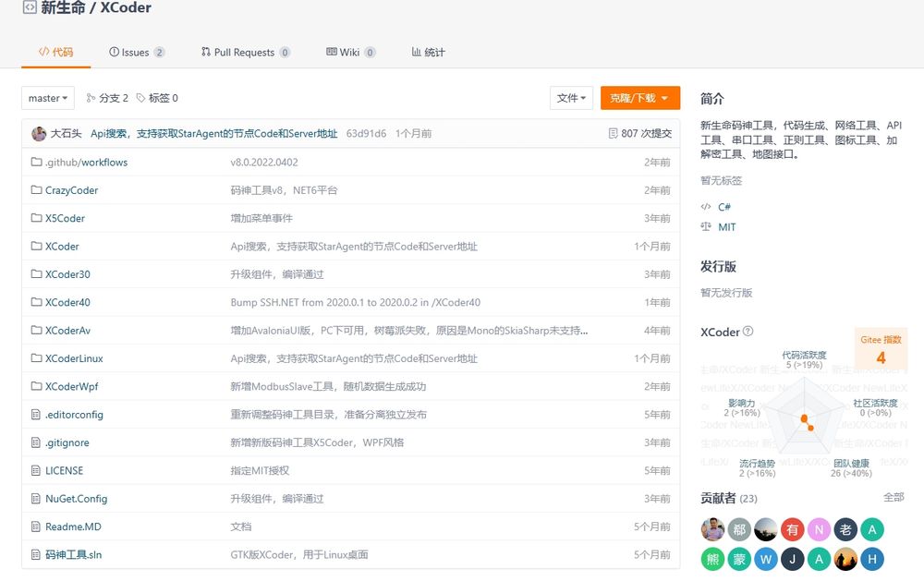The width and height of the screenshot is (924, 581).
Task: Open the .gitignore file
Action: tap(67, 442)
